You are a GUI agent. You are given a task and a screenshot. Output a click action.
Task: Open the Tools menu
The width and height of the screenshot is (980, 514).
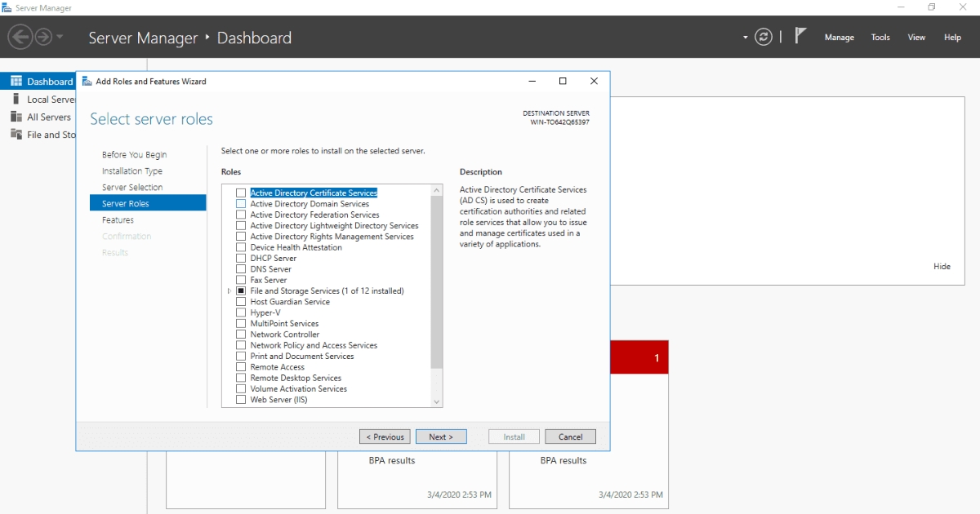pyautogui.click(x=880, y=37)
